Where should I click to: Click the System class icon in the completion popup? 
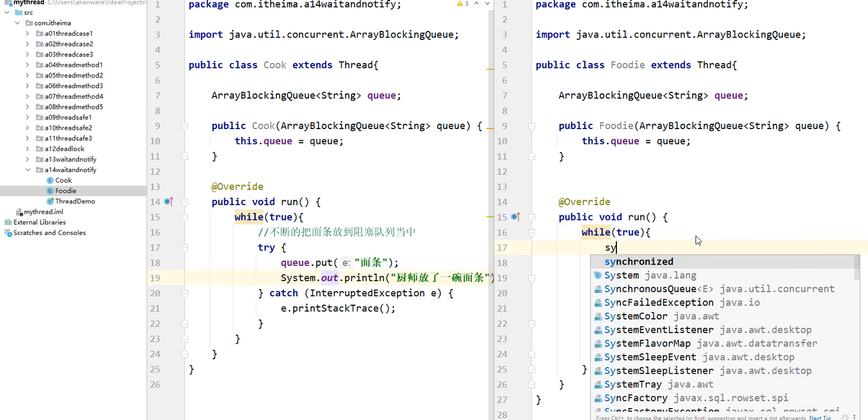pos(598,275)
